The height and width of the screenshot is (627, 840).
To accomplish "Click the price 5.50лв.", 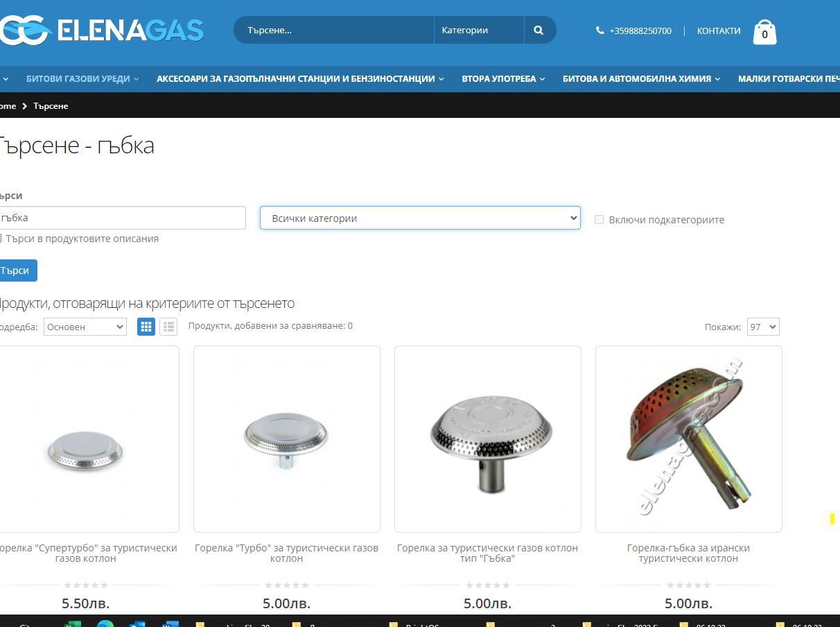I will tap(86, 603).
